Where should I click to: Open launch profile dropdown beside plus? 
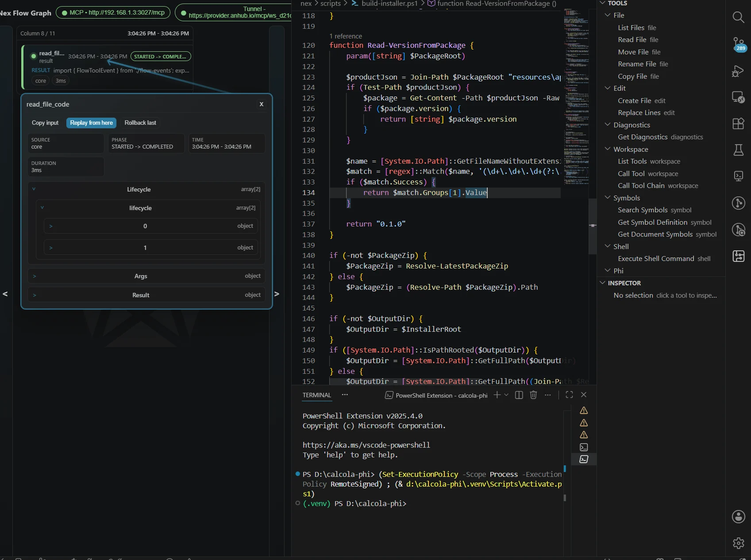pyautogui.click(x=506, y=395)
